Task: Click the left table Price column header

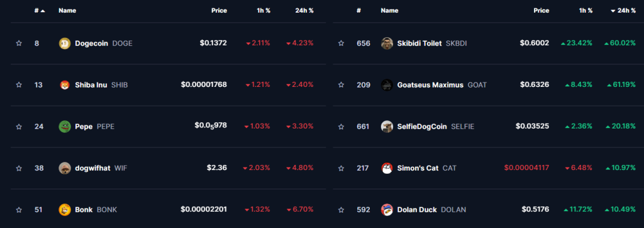Action: pos(219,11)
